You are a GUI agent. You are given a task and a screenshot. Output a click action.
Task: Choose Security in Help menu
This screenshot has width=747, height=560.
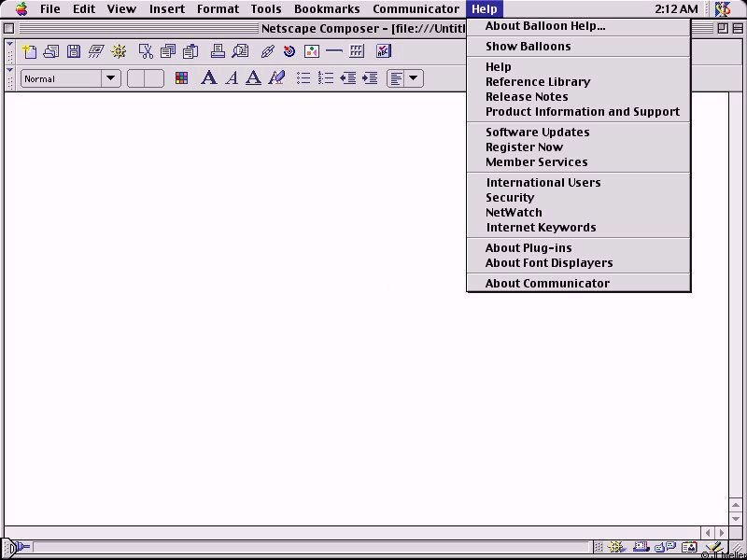point(578,198)
